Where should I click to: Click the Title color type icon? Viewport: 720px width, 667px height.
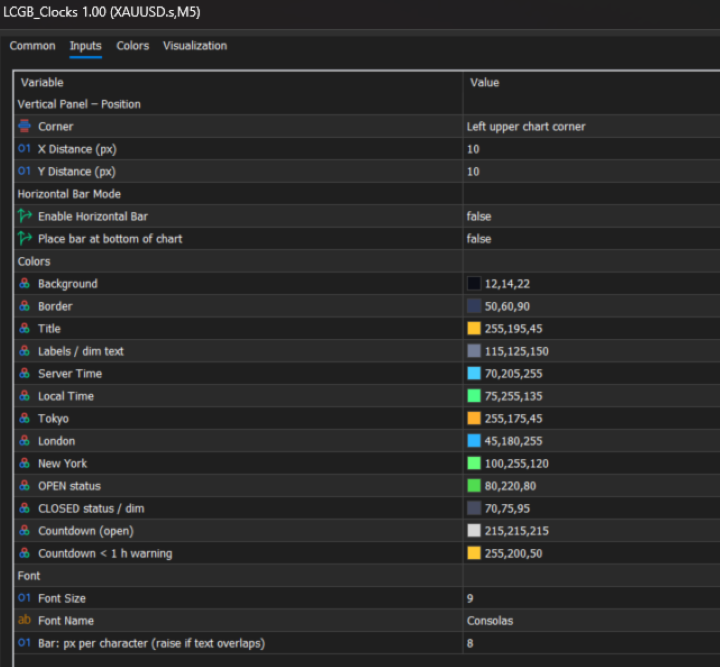(x=24, y=328)
